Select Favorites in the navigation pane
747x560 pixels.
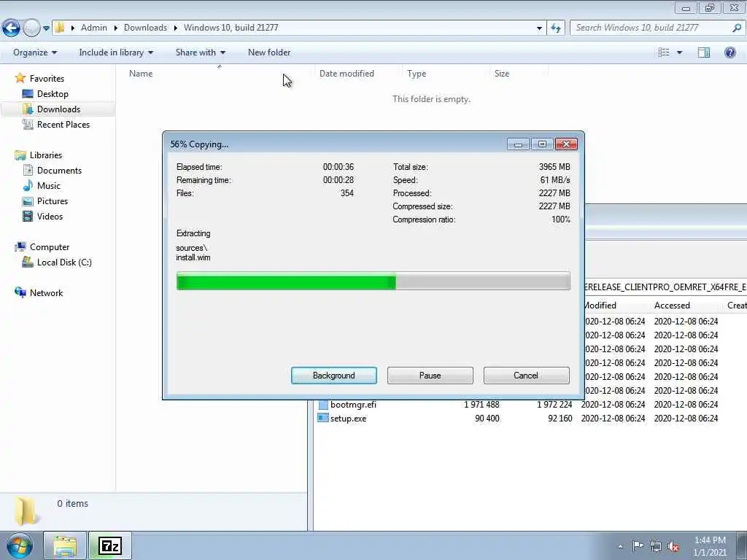pyautogui.click(x=47, y=79)
